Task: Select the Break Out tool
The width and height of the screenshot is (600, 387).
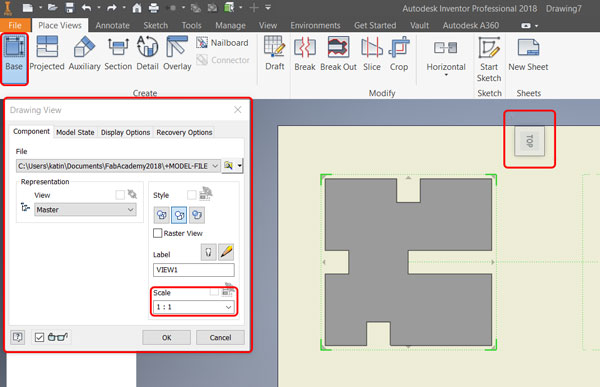Action: pyautogui.click(x=338, y=54)
